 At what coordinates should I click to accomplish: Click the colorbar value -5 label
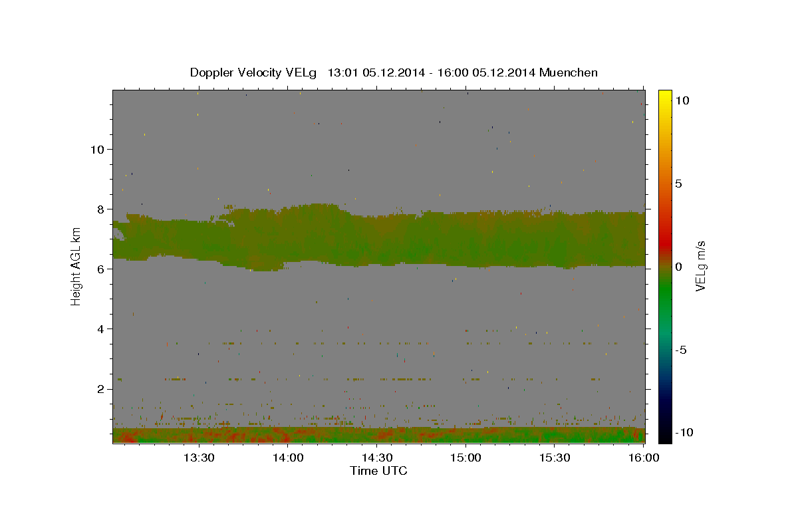[x=680, y=350]
